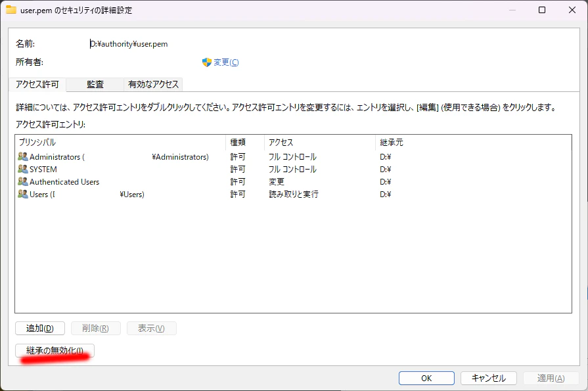
Task: Click フル コントロール in the Administrators row
Action: [292, 157]
